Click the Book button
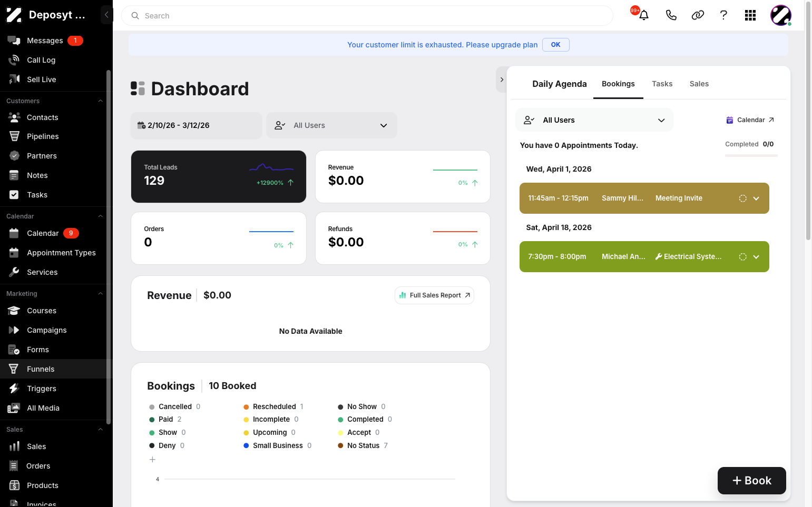 click(752, 481)
